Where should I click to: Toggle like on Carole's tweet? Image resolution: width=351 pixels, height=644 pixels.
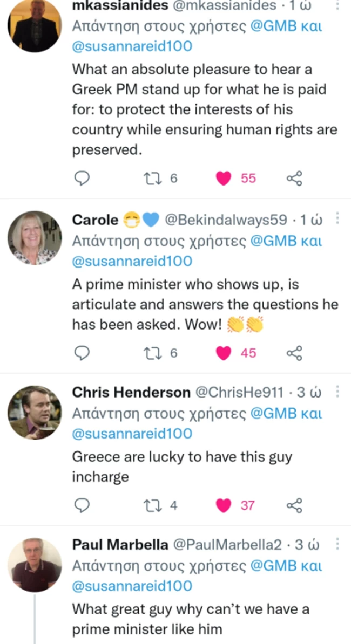tap(224, 353)
